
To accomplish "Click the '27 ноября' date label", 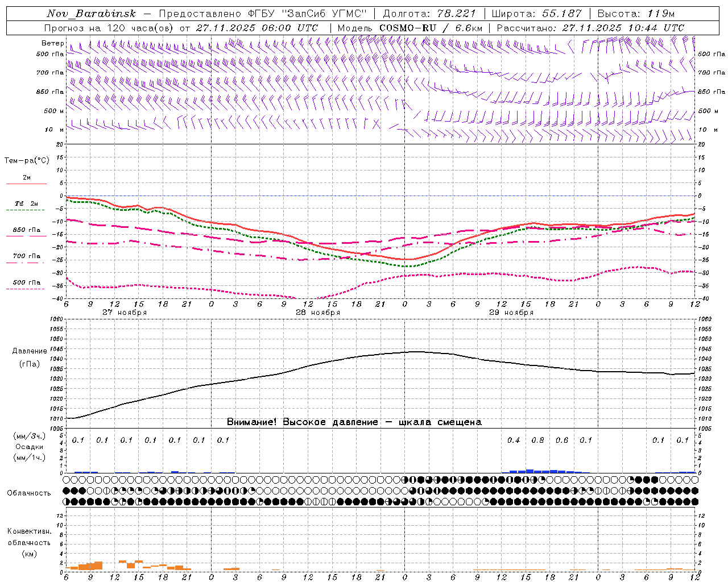I will point(125,313).
